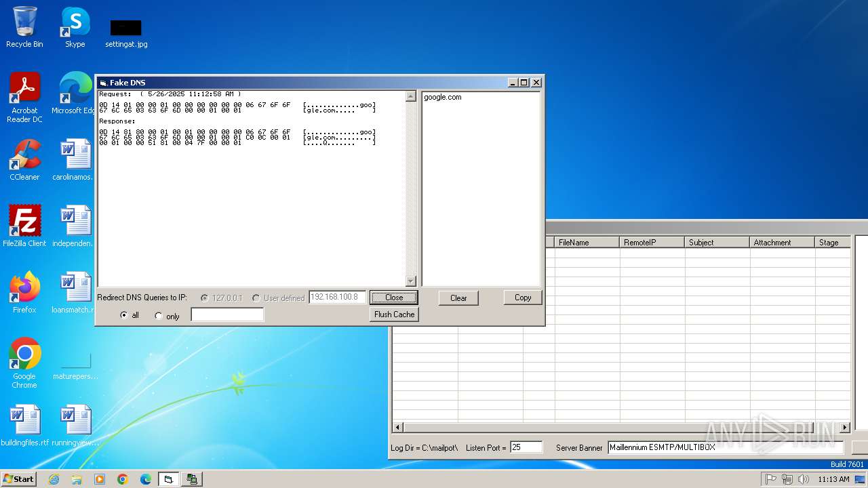Clear the domain list
This screenshot has width=868, height=488.
coord(458,298)
